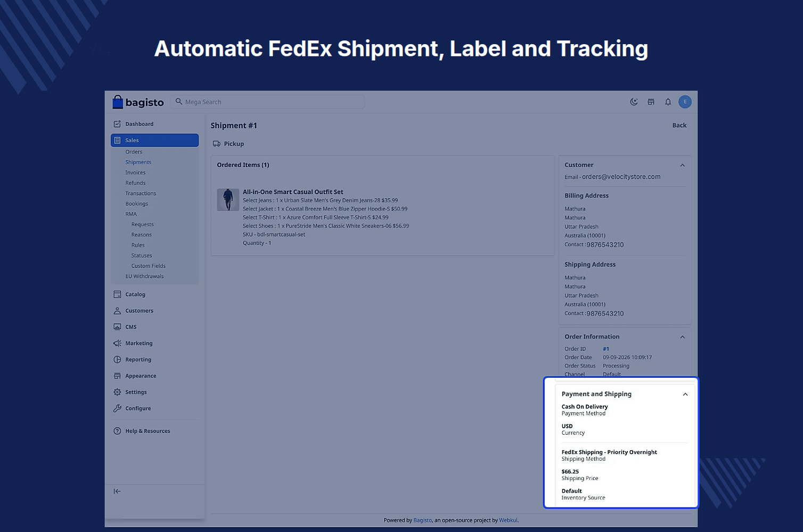Viewport: 803px width, 532px height.
Task: Click the Processing order status
Action: [616, 366]
